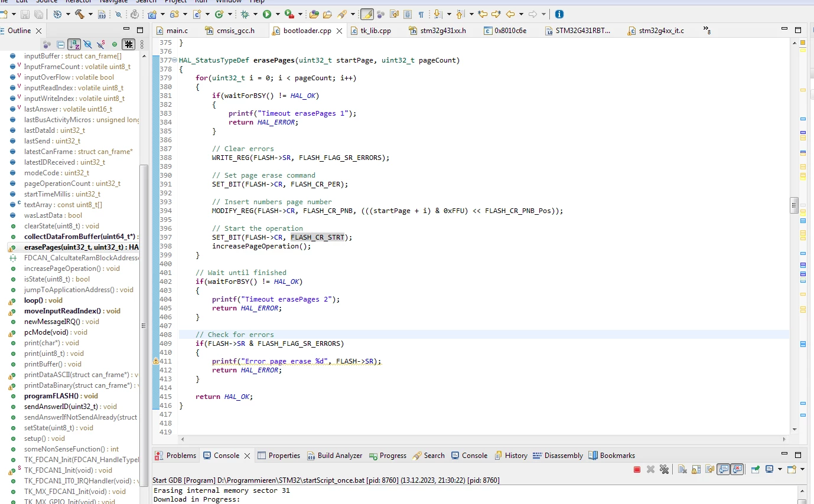This screenshot has width=814, height=504.
Task: Click the Pin Console icon
Action: (x=755, y=470)
